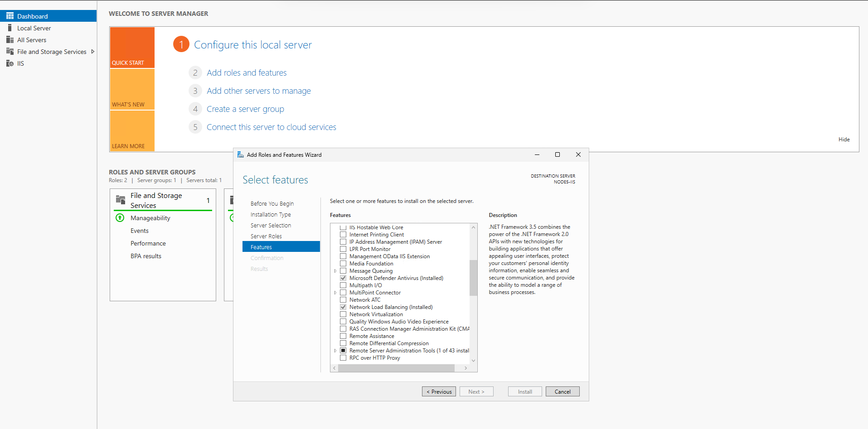The width and height of the screenshot is (868, 429).
Task: Tick the Remote Assistance checkbox
Action: 343,336
